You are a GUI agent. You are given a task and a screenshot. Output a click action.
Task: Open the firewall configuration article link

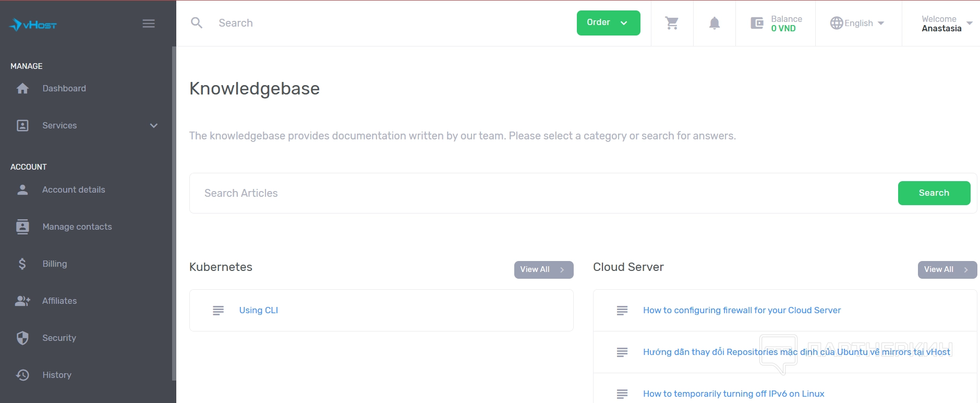(741, 311)
